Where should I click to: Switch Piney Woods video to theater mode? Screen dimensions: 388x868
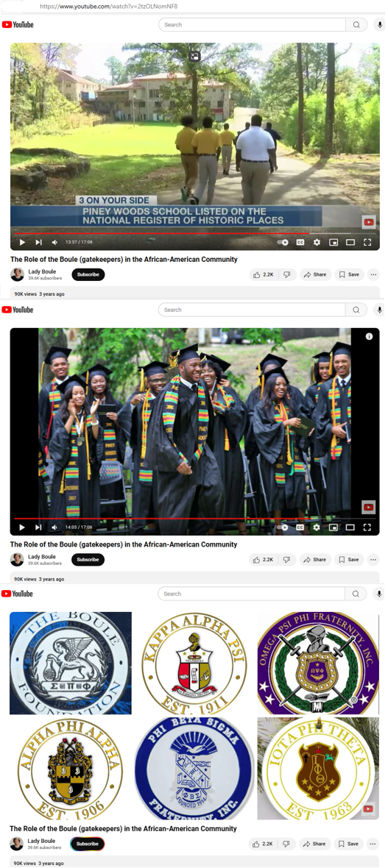click(350, 243)
